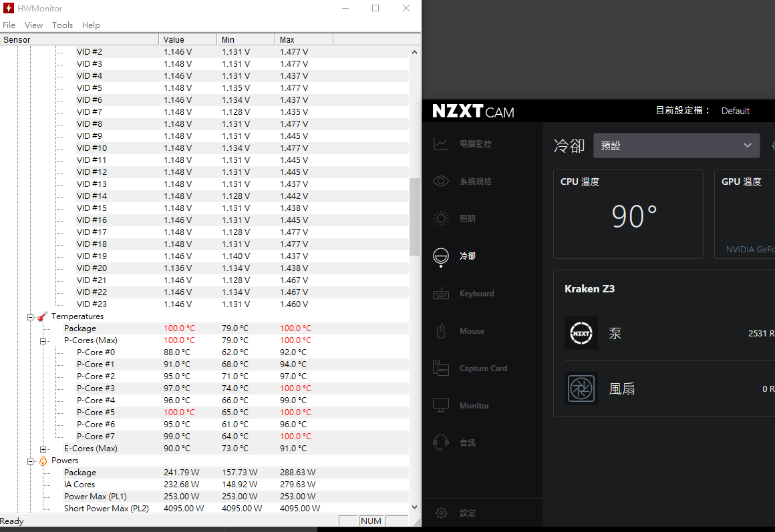Collapse the Temperatures tree node
Viewport: 775px width, 532px height.
(31, 317)
